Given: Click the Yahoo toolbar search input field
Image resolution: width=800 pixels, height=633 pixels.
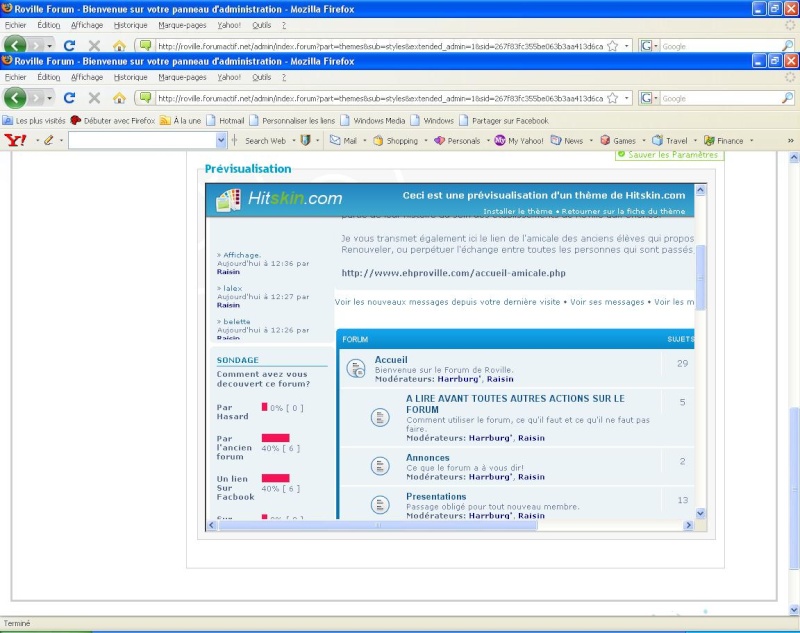Looking at the screenshot, I should pyautogui.click(x=142, y=140).
